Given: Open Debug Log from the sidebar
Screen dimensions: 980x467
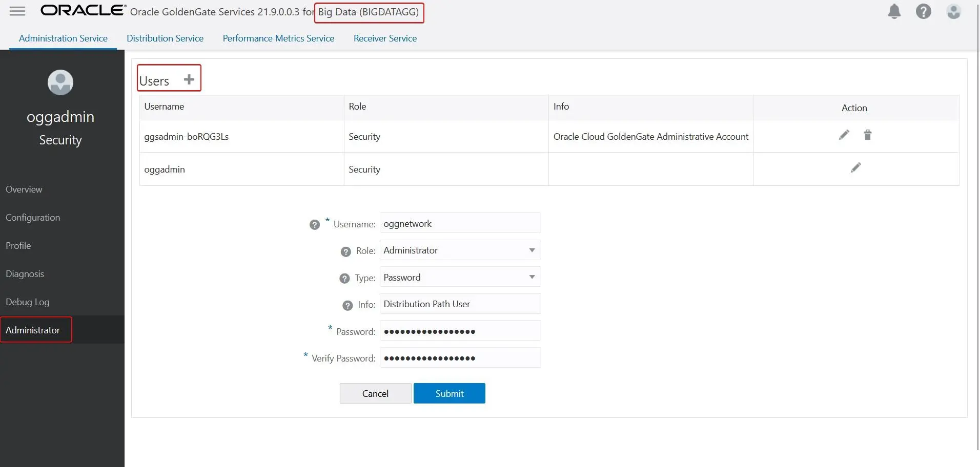Looking at the screenshot, I should (28, 302).
